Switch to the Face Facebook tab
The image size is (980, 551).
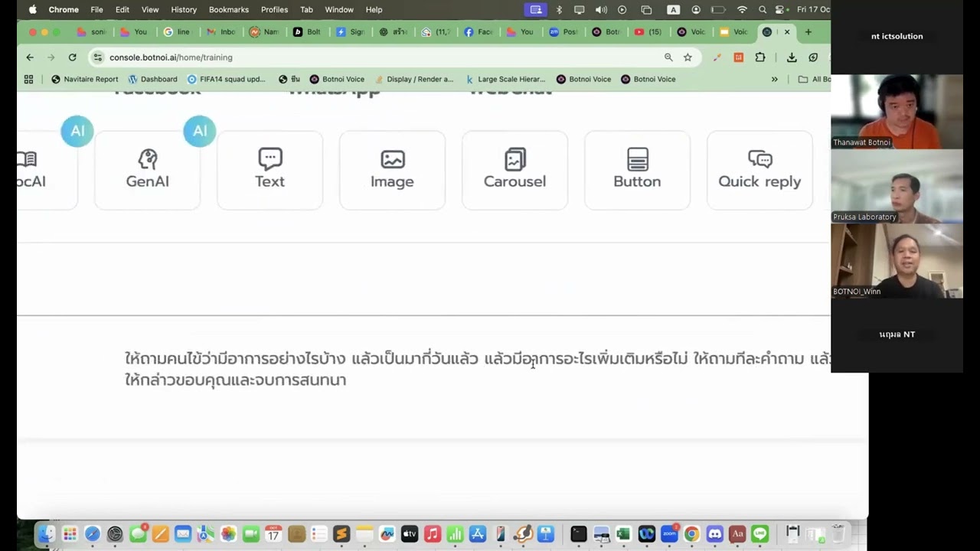[479, 32]
